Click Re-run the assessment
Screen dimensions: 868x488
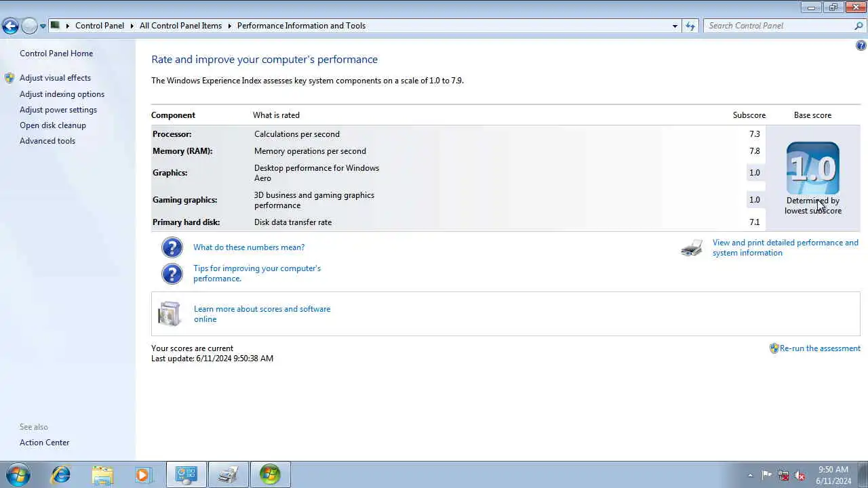click(x=820, y=348)
